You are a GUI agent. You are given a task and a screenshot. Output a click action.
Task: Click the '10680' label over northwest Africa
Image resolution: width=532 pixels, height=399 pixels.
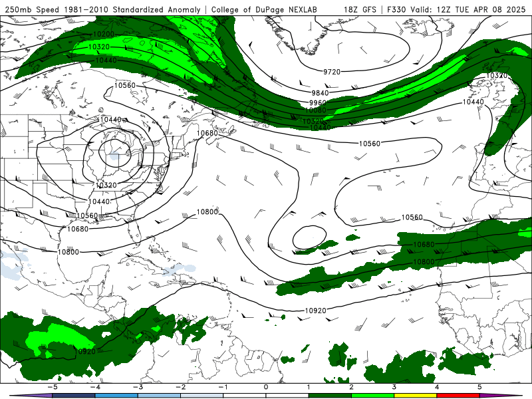click(424, 244)
